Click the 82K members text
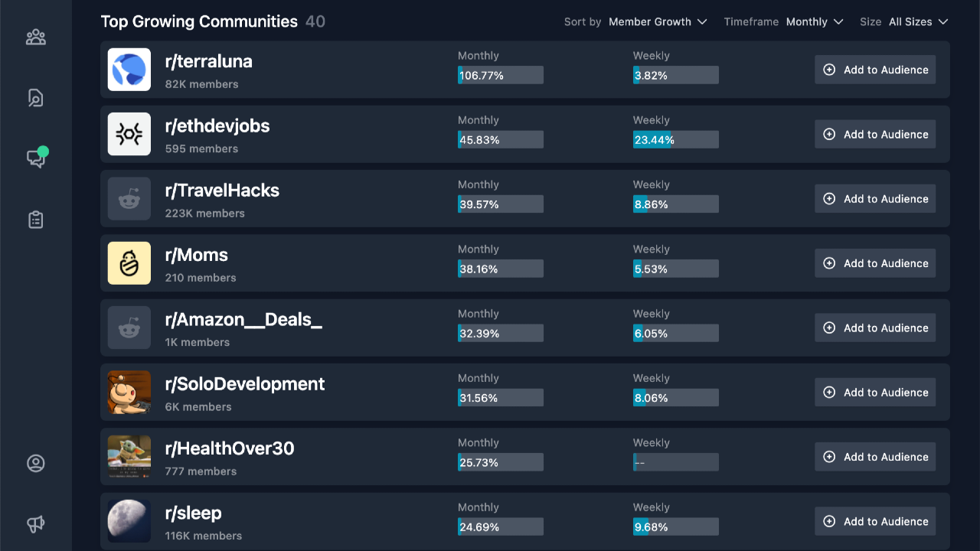This screenshot has width=980, height=551. (201, 84)
